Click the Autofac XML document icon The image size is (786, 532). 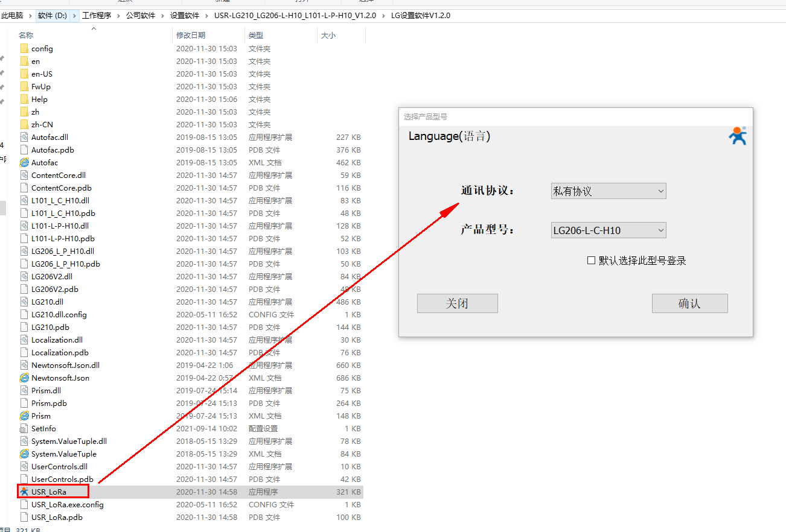pyautogui.click(x=24, y=162)
